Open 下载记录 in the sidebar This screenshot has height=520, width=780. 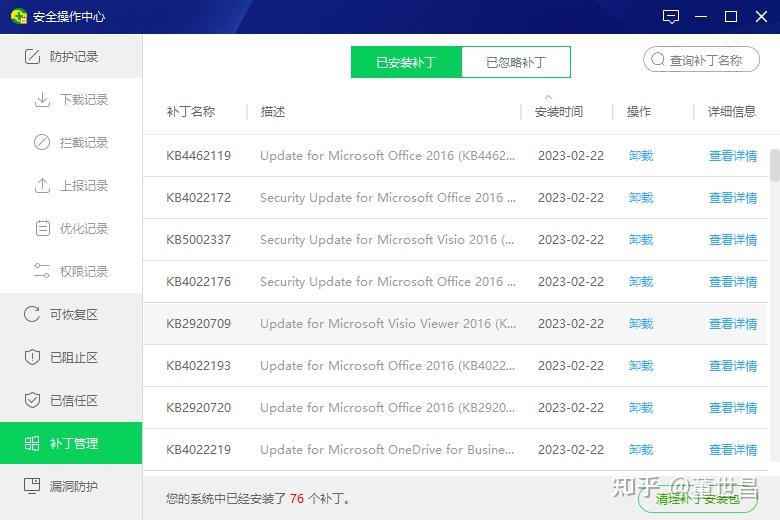click(x=71, y=100)
